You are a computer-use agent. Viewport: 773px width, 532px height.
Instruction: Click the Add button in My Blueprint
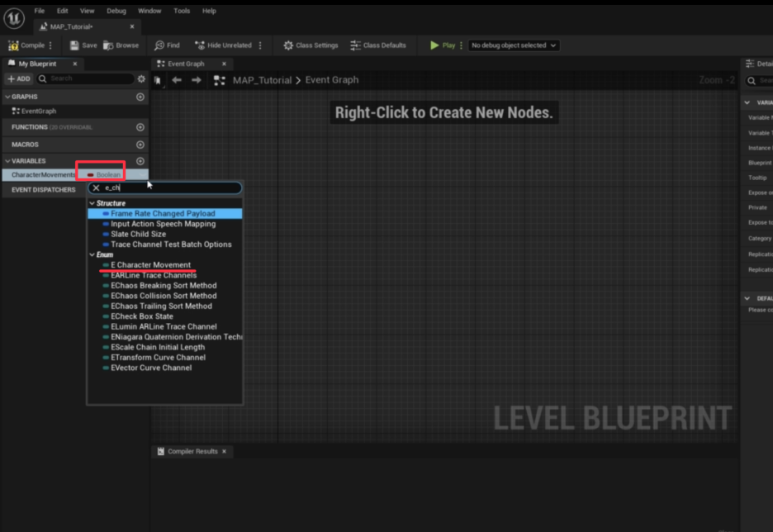pyautogui.click(x=19, y=78)
